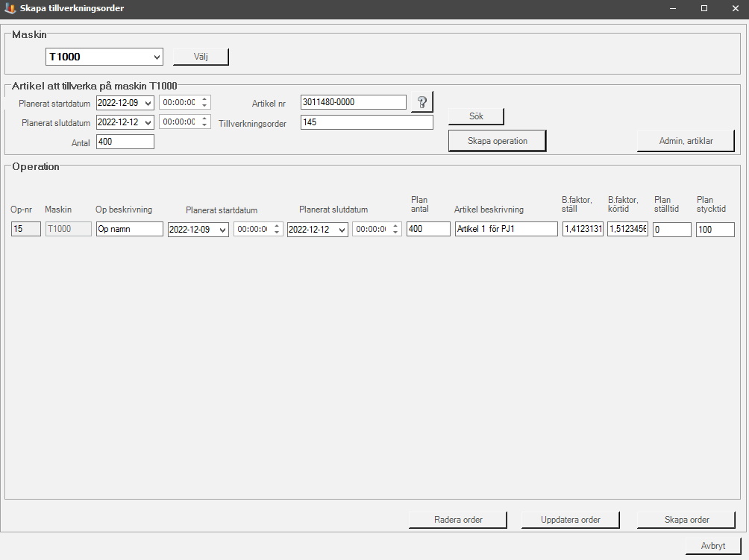Click the Skapa order button

coord(686,520)
